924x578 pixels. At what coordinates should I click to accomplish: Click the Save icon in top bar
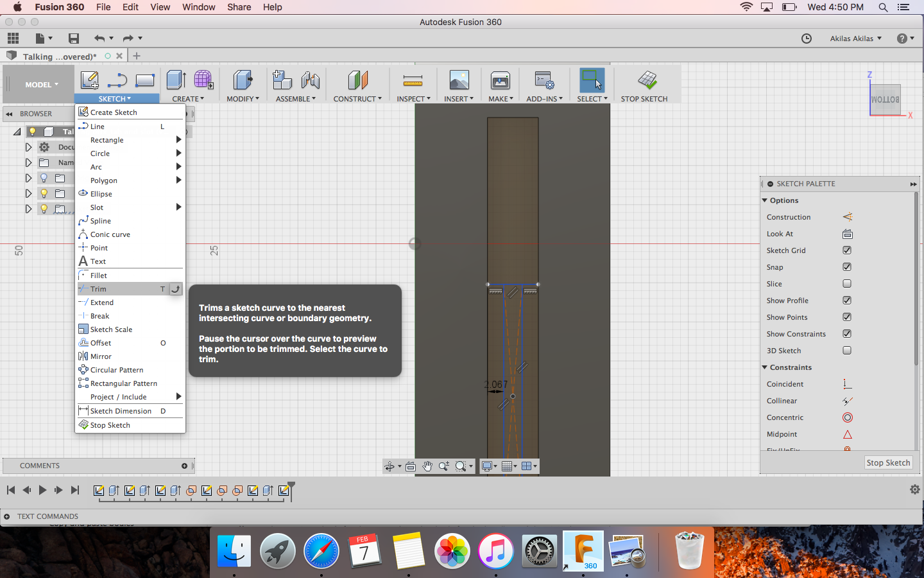(x=74, y=39)
